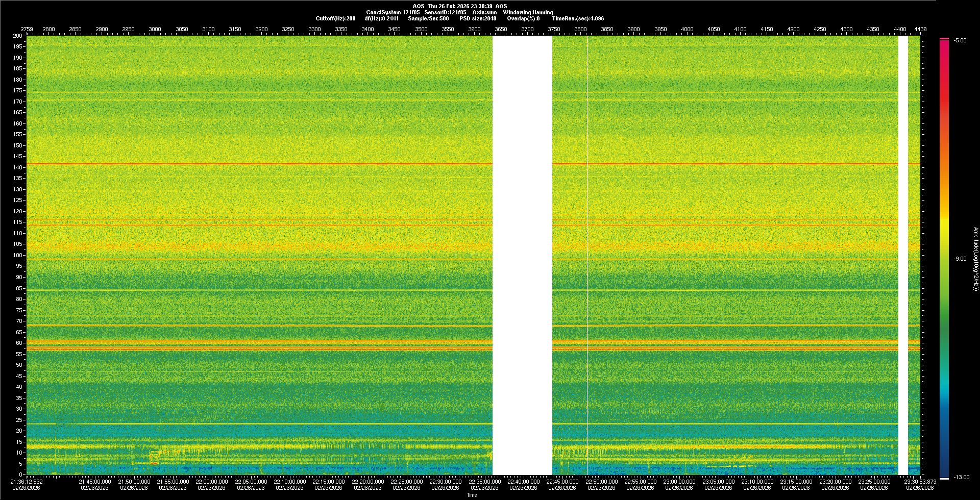Click the -9.00 label on color scale
The width and height of the screenshot is (980, 500).
click(x=960, y=259)
